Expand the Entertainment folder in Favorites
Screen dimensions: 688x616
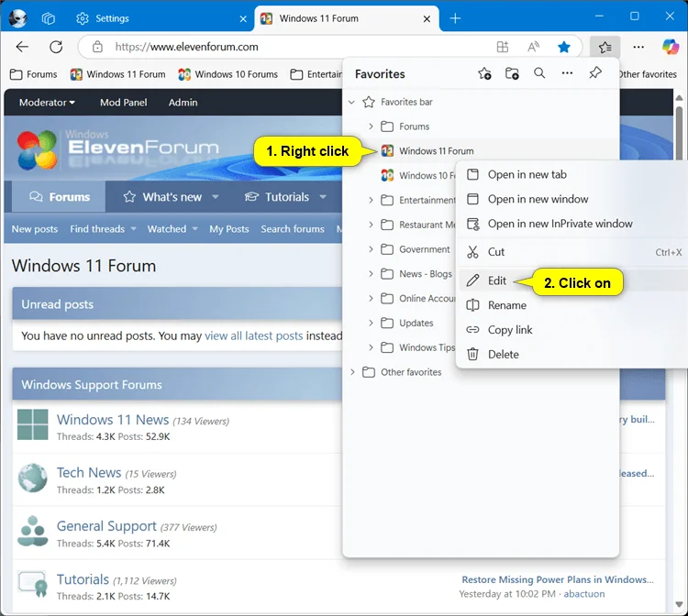371,201
